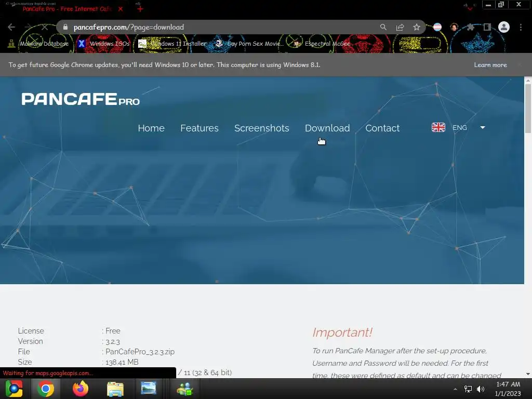Click the Important! heading

pos(342,332)
